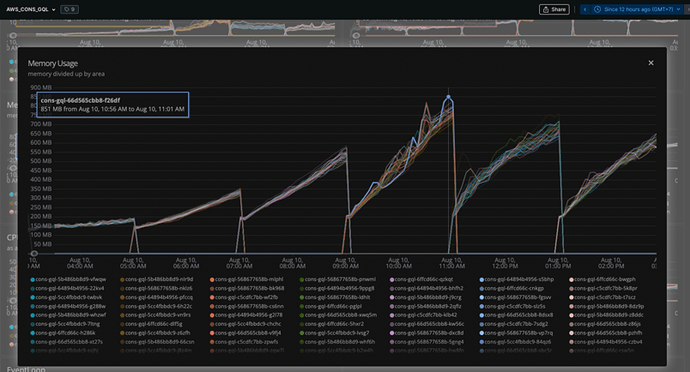Toggle legend series cons-gql-5b486bb8d9-vfwqw

[x=68, y=280]
